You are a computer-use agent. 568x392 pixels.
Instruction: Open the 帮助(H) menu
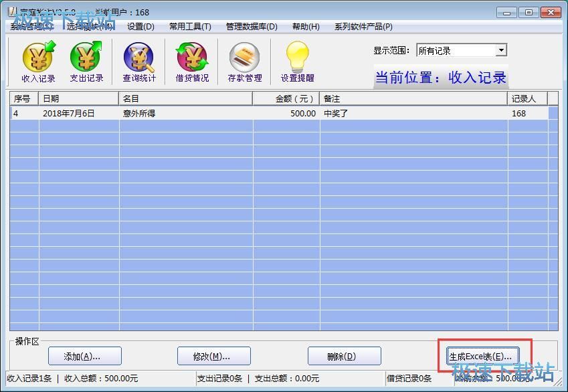click(306, 27)
